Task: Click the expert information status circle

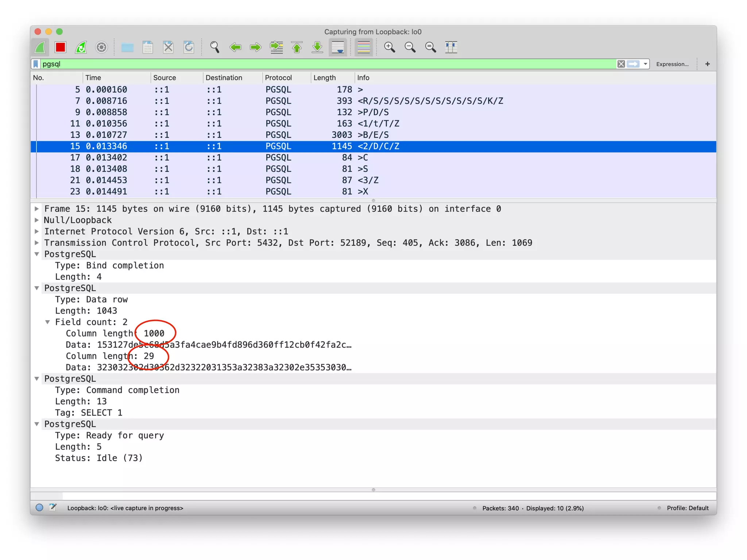Action: 39,507
